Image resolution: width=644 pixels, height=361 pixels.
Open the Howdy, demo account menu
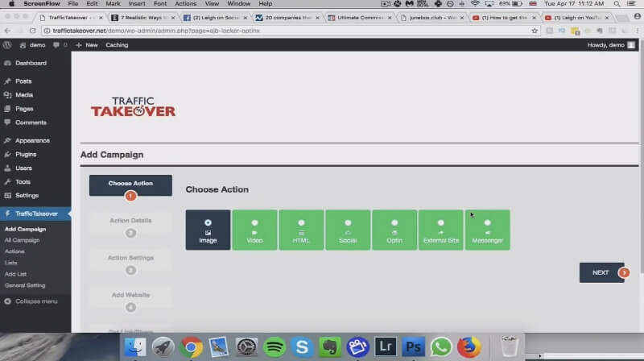[x=611, y=45]
